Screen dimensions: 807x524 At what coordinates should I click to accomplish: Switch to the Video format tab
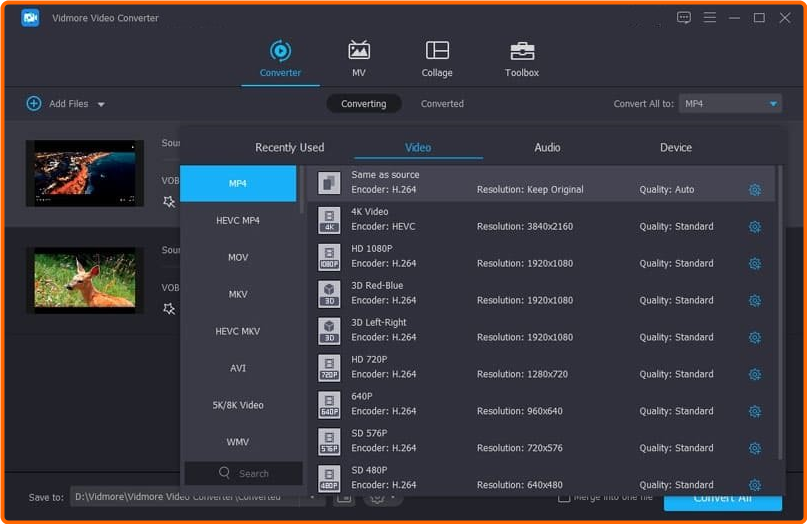(x=418, y=148)
